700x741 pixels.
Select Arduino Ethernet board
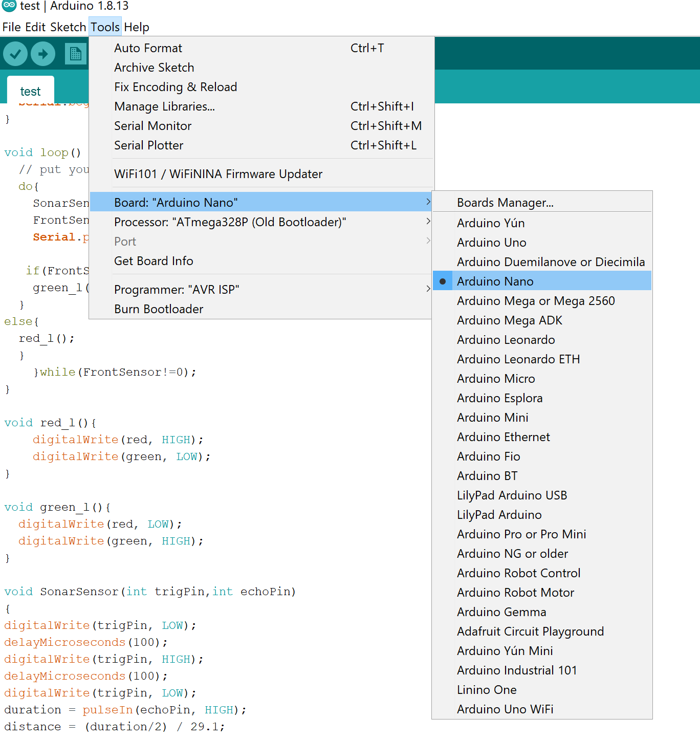click(x=542, y=437)
